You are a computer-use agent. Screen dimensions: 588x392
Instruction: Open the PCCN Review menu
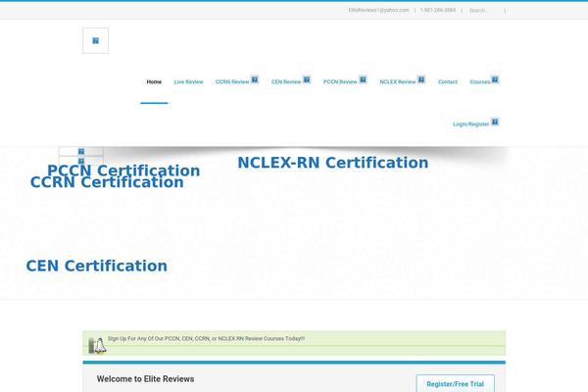[340, 81]
